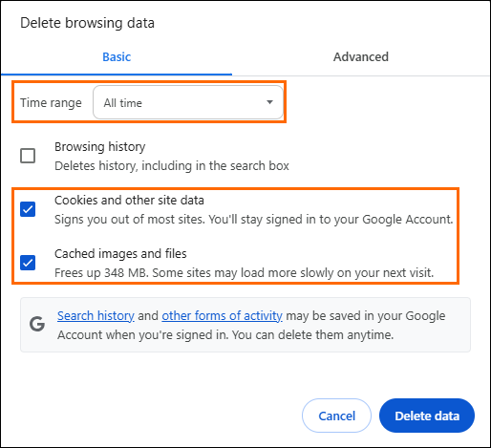Enable the Browsing history checkbox

coord(28,156)
